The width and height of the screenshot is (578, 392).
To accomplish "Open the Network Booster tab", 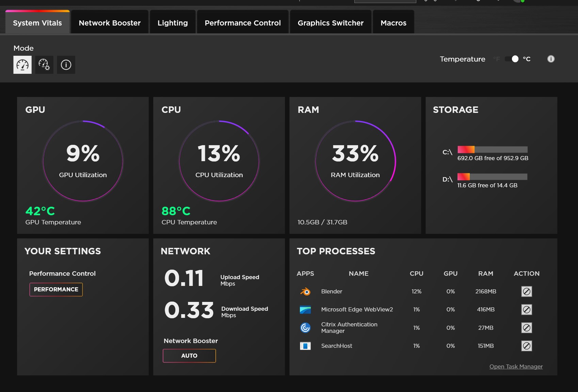I will (110, 22).
